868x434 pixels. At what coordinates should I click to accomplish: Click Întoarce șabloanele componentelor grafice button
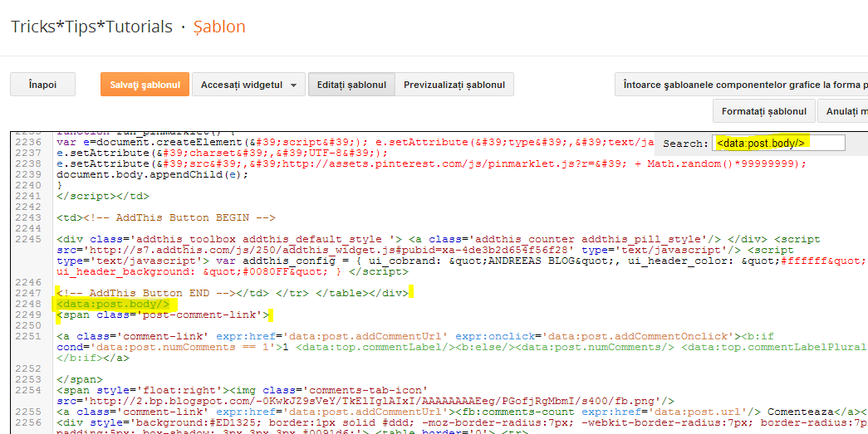pyautogui.click(x=741, y=85)
